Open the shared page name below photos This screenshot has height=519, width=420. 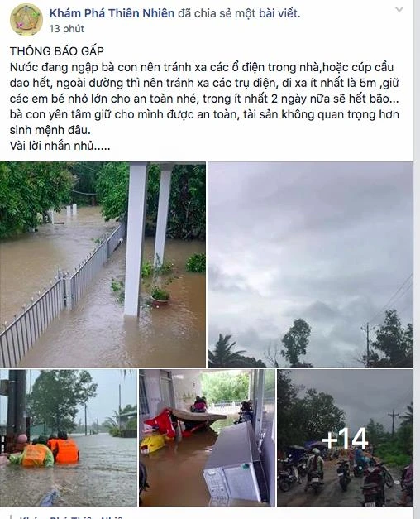[71, 517]
